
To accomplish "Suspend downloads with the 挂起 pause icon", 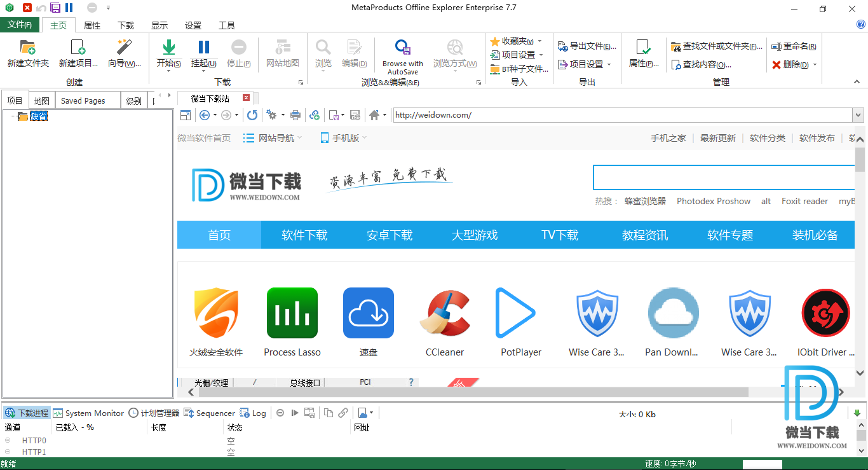I will 204,47.
